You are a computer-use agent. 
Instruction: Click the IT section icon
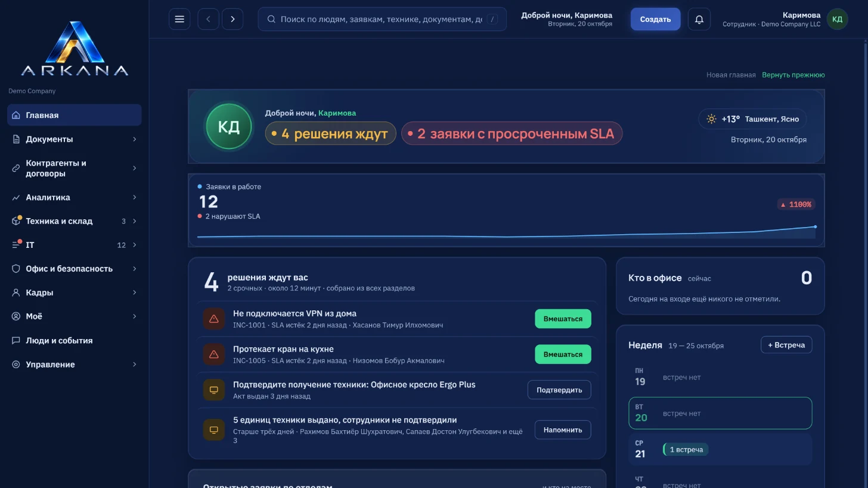16,245
